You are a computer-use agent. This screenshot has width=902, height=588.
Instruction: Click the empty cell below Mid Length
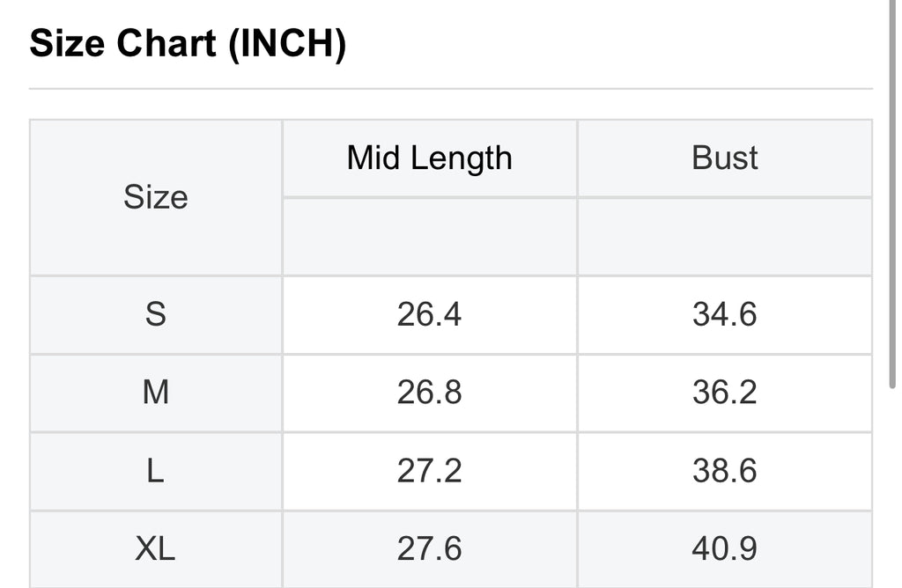pos(429,236)
